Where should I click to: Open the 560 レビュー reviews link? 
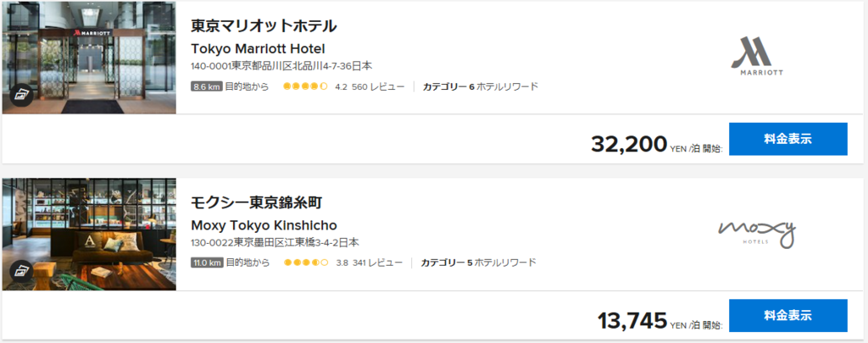click(378, 86)
